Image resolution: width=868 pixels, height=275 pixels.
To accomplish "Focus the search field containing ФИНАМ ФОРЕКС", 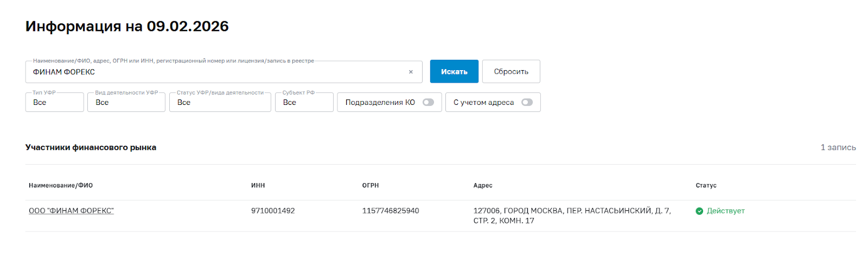I will 217,72.
